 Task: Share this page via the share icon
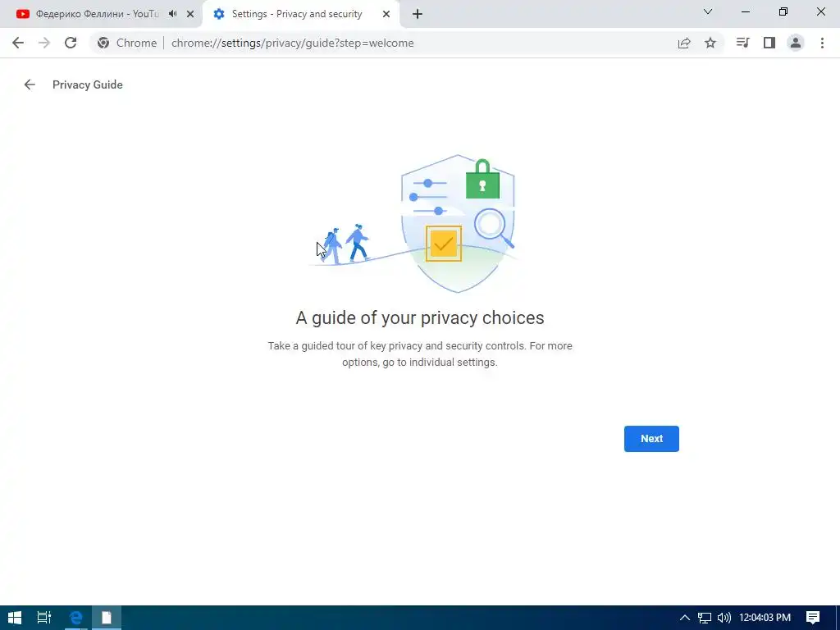tap(684, 43)
